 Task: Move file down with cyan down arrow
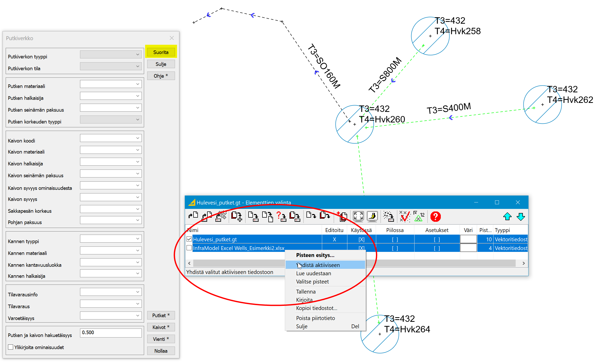[521, 216]
